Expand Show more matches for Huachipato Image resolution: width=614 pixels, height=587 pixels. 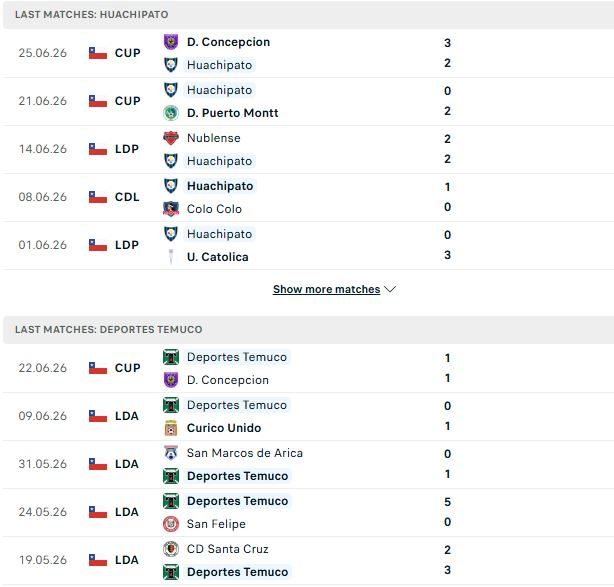pyautogui.click(x=326, y=289)
